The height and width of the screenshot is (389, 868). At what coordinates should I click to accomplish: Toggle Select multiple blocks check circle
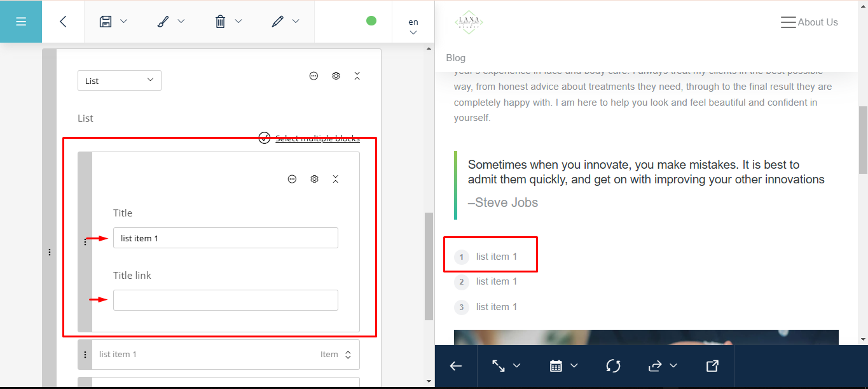click(x=265, y=138)
